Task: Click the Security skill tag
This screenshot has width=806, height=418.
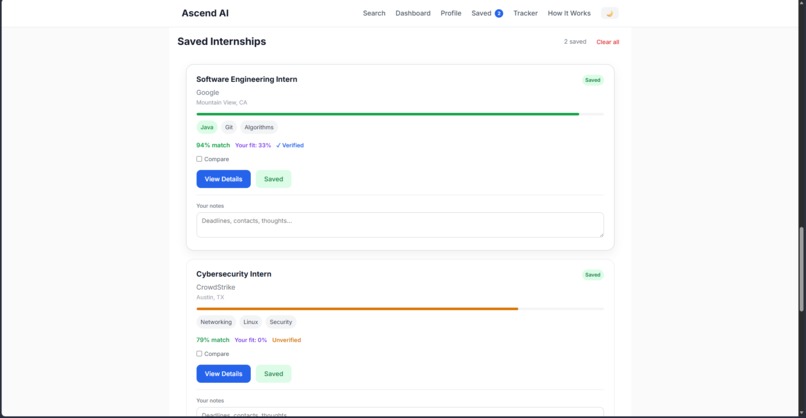Action: (281, 322)
